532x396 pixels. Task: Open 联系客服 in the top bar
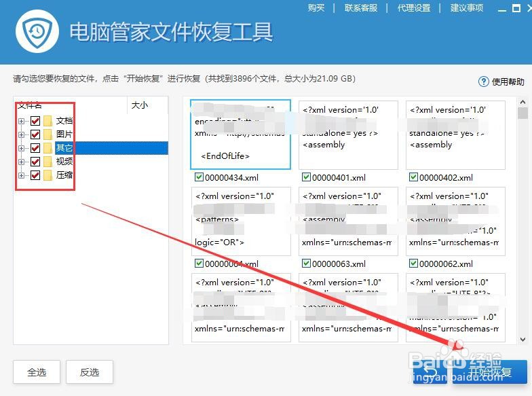[x=361, y=8]
